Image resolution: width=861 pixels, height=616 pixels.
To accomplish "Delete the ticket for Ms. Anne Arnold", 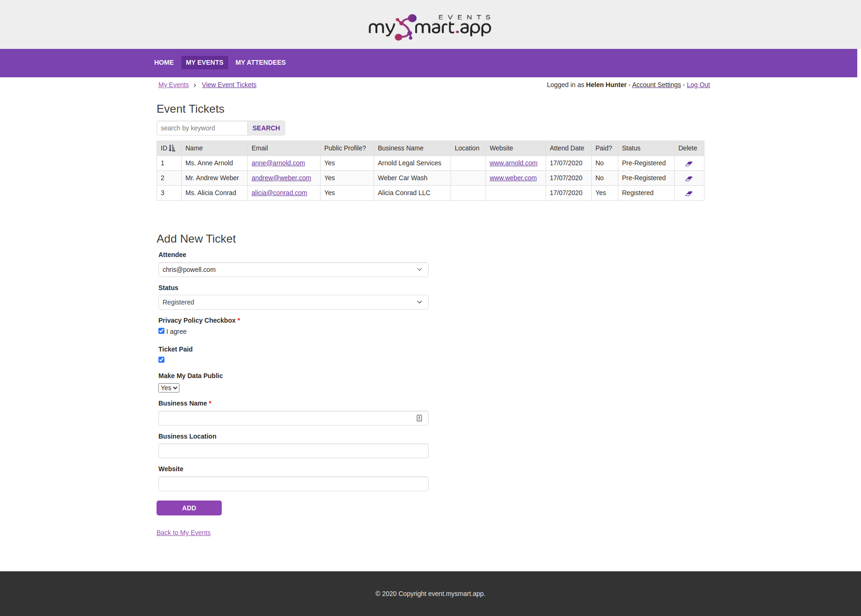I will (x=689, y=163).
